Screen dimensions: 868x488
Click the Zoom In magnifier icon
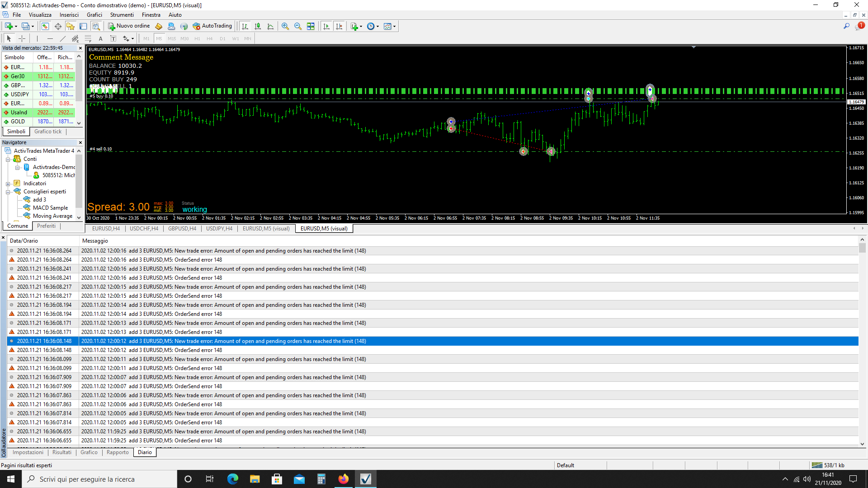[285, 26]
